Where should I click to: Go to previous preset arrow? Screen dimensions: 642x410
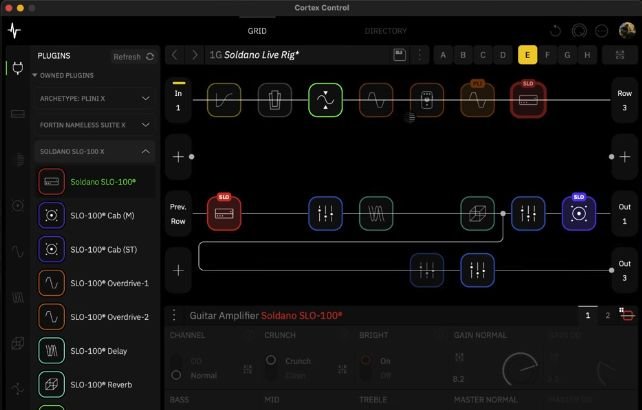pos(175,55)
